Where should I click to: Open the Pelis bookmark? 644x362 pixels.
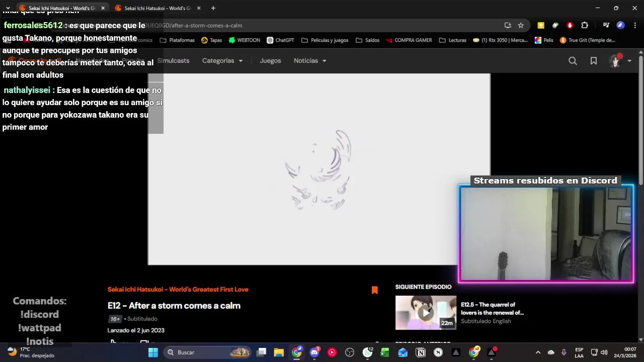(x=544, y=40)
